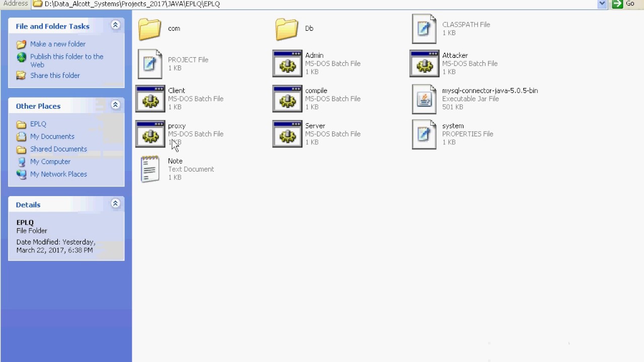Open the My Documents link
The image size is (644, 362).
pos(52,137)
